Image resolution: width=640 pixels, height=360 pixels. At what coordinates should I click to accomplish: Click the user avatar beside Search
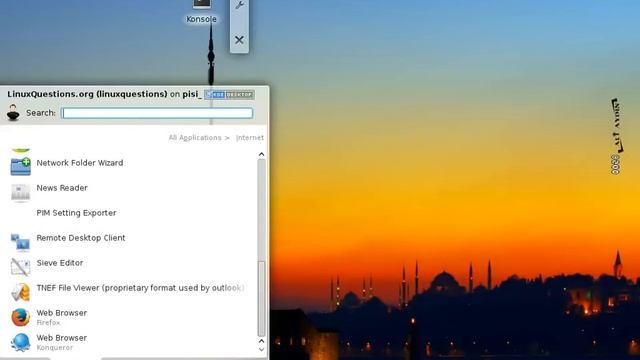[13, 113]
